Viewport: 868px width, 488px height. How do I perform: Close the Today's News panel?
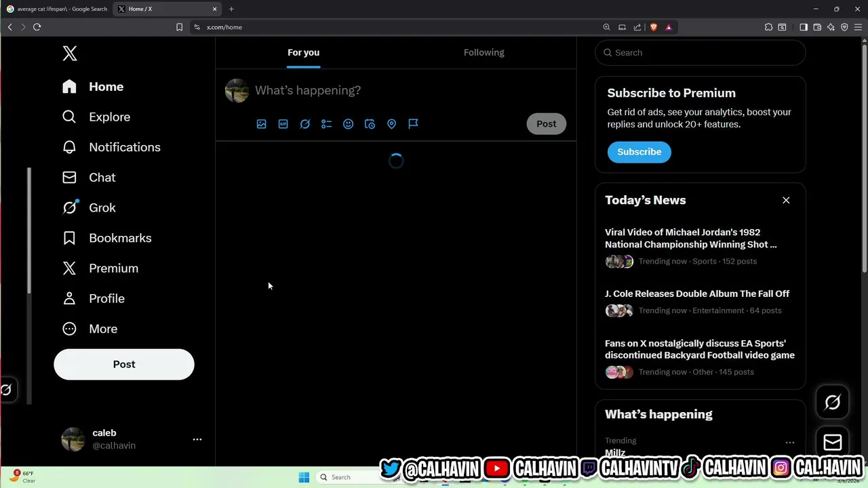point(786,200)
